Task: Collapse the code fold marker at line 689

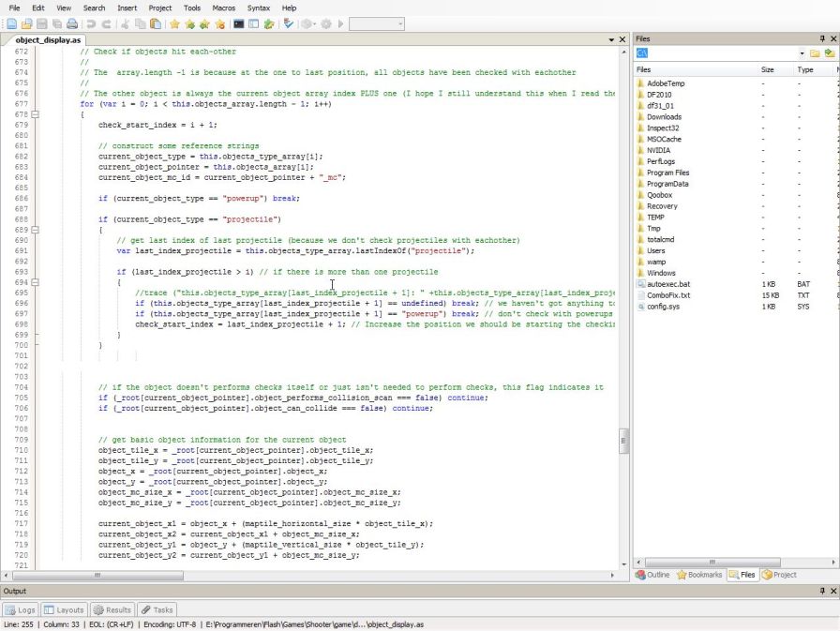Action: coord(36,230)
